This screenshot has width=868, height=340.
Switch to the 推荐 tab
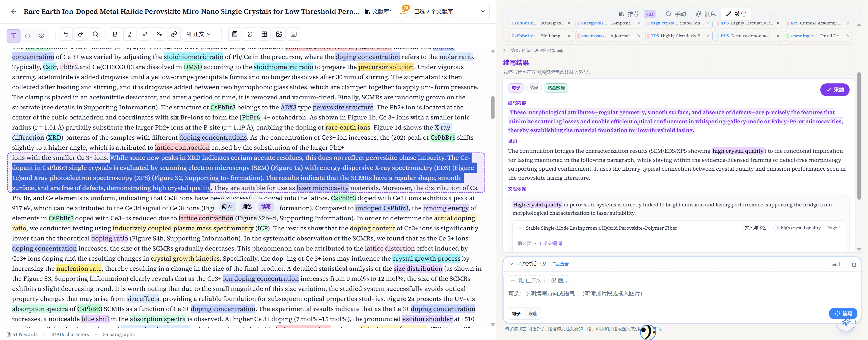click(x=629, y=14)
